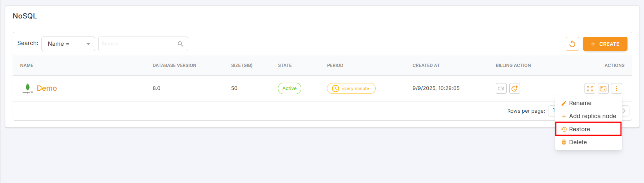
Task: Click the resize window icon for Demo
Action: pos(603,88)
